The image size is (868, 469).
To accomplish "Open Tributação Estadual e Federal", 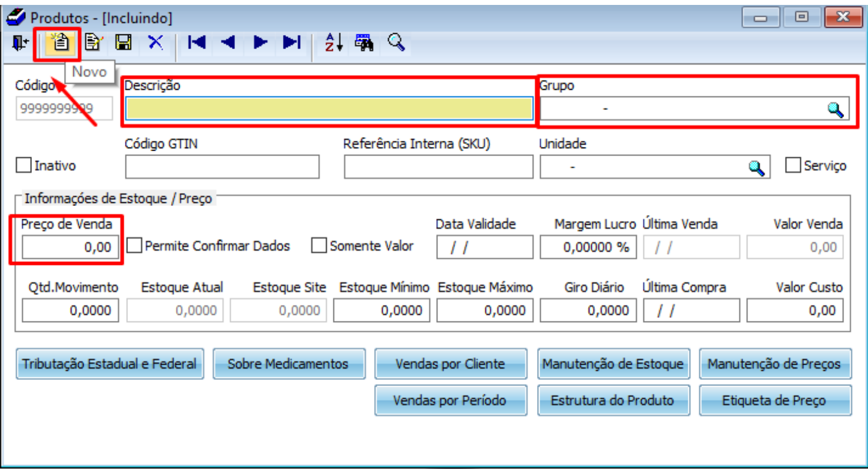I will click(109, 364).
